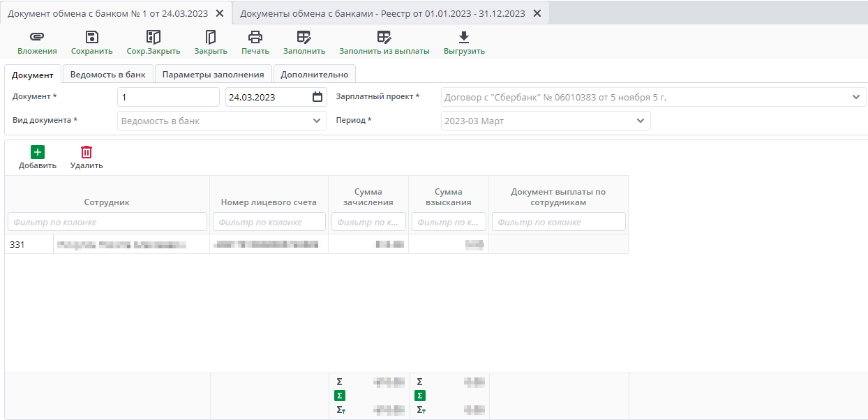The width and height of the screenshot is (868, 420).
Task: Expand the Зарплатный проект dropdown
Action: point(856,97)
